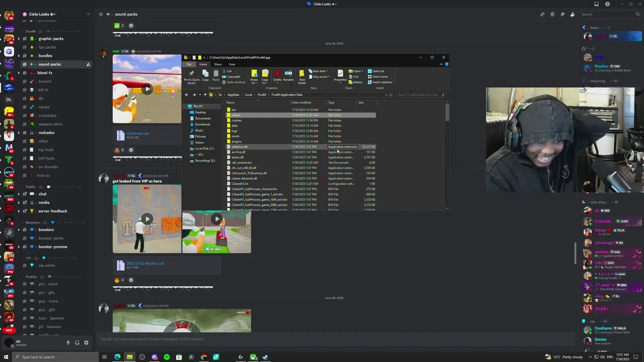
Task: Expand Explorer address bar history dropdown
Action: 386,95
